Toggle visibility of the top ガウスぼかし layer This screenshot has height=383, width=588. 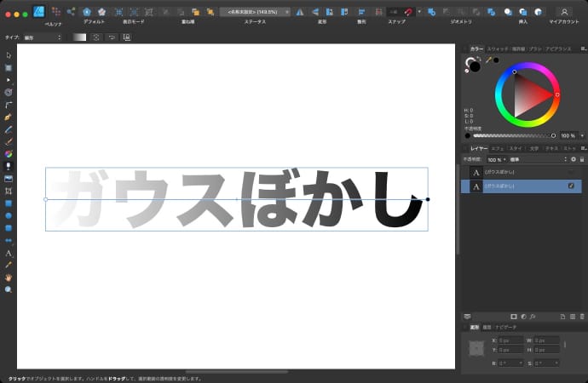570,172
